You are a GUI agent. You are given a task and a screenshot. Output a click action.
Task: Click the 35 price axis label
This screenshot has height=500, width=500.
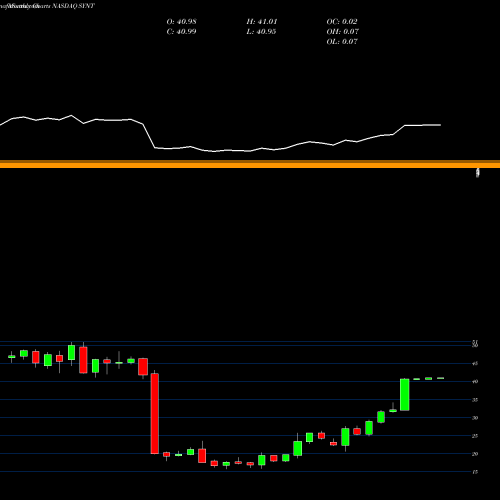[x=475, y=400]
